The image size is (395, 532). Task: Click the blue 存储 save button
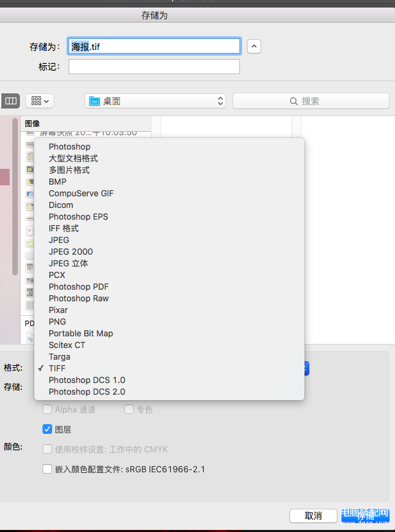point(365,516)
